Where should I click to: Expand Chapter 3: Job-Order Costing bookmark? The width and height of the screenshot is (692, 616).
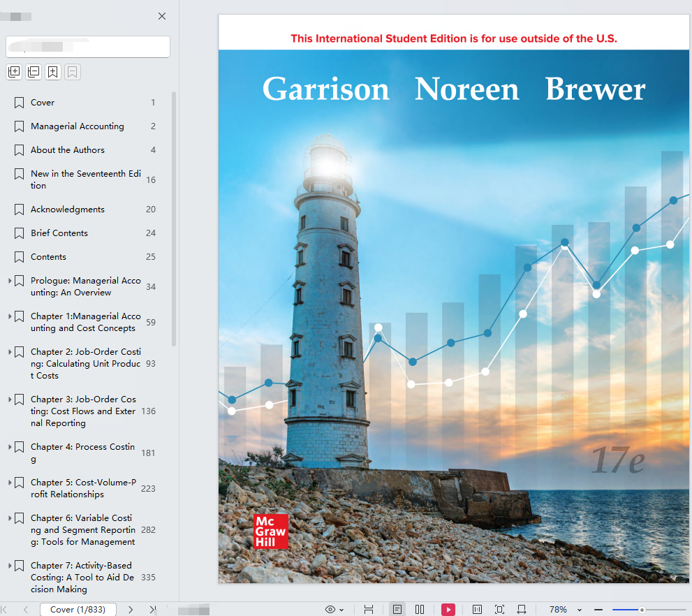tap(10, 399)
